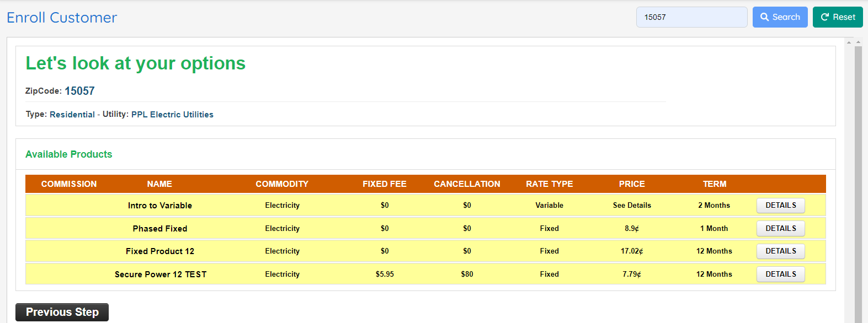The image size is (868, 323).
Task: Click Electricity in Secure Power 12 TEST row
Action: click(x=282, y=274)
